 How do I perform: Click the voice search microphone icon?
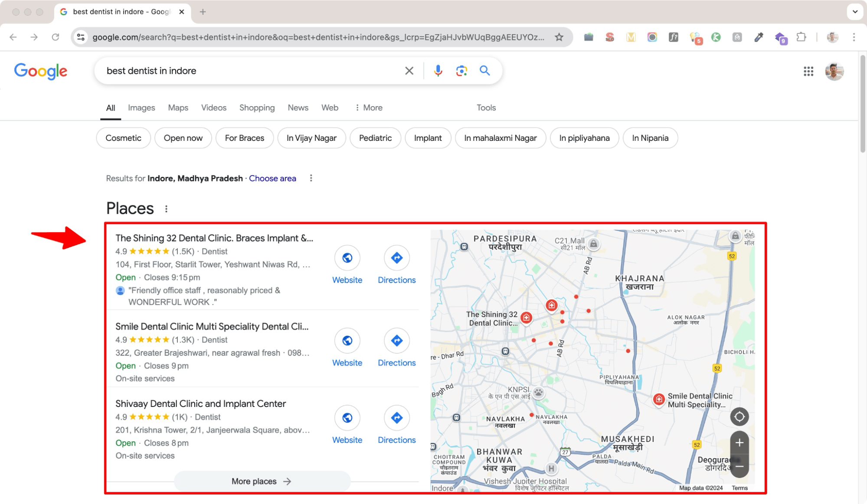coord(438,70)
